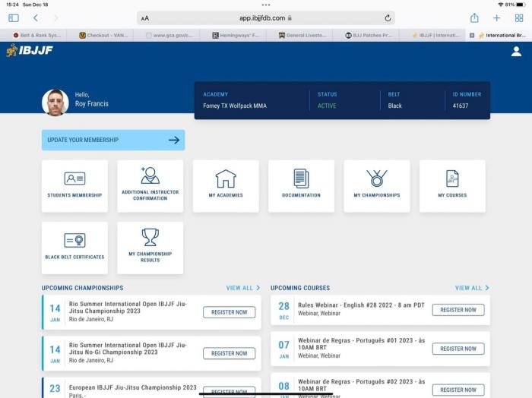Register for Rules Webinar English #28
Screen dimensions: 532x398
[458, 310]
